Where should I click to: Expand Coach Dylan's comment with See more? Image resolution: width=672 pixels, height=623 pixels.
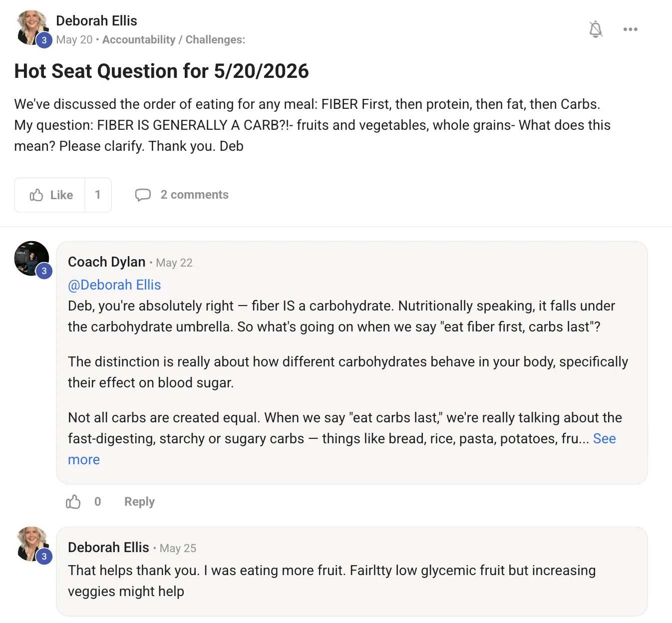tap(604, 439)
